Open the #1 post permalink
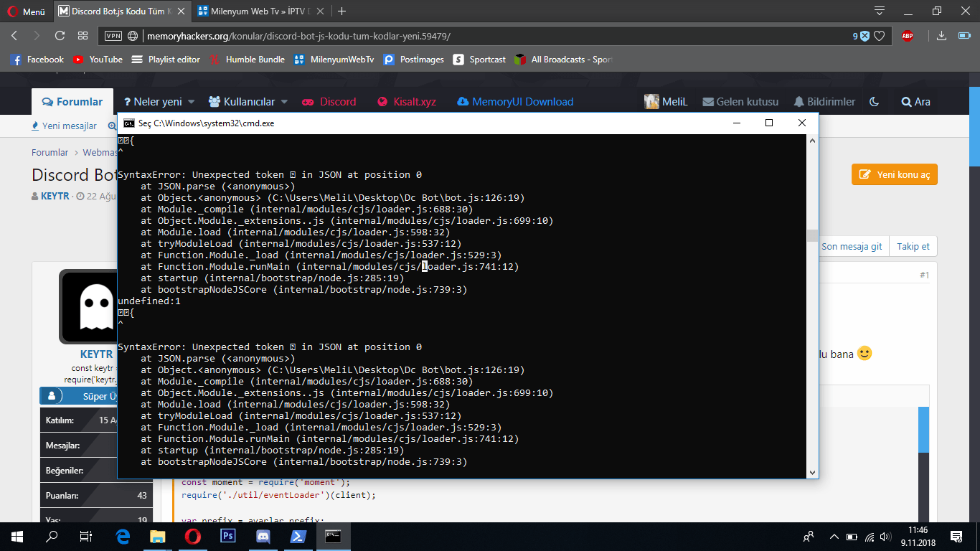 pos(924,275)
